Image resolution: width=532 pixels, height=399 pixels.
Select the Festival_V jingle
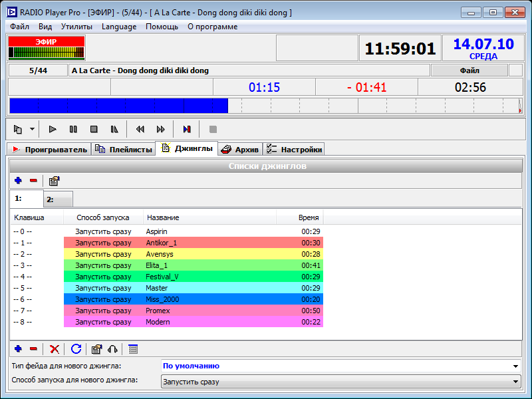pyautogui.click(x=167, y=277)
